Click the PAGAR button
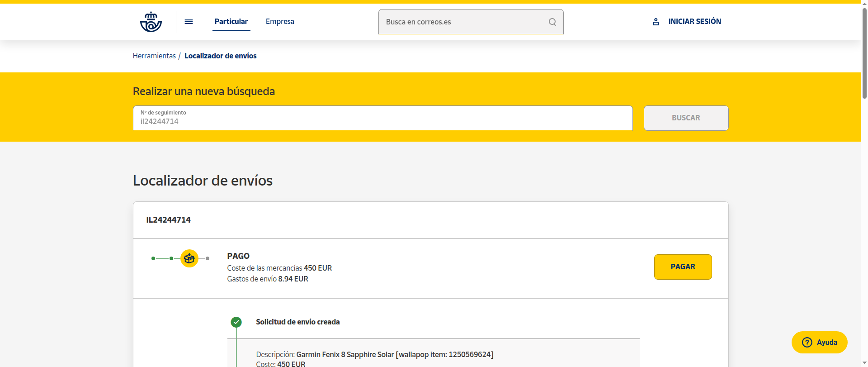Screen dimensions: 868x367 pos(683,267)
